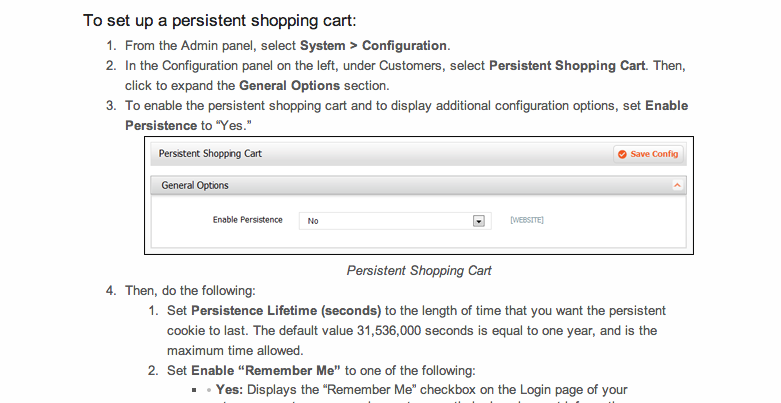Click the embedded configuration screenshot image
Image resolution: width=781 pixels, height=403 pixels.
419,195
